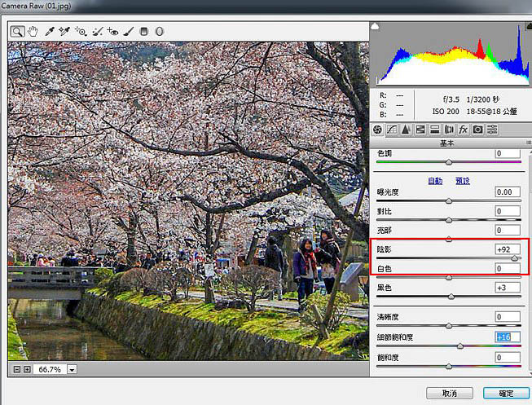Click the cherry blossom preview image
This screenshot has height=405, width=532.
[x=188, y=200]
